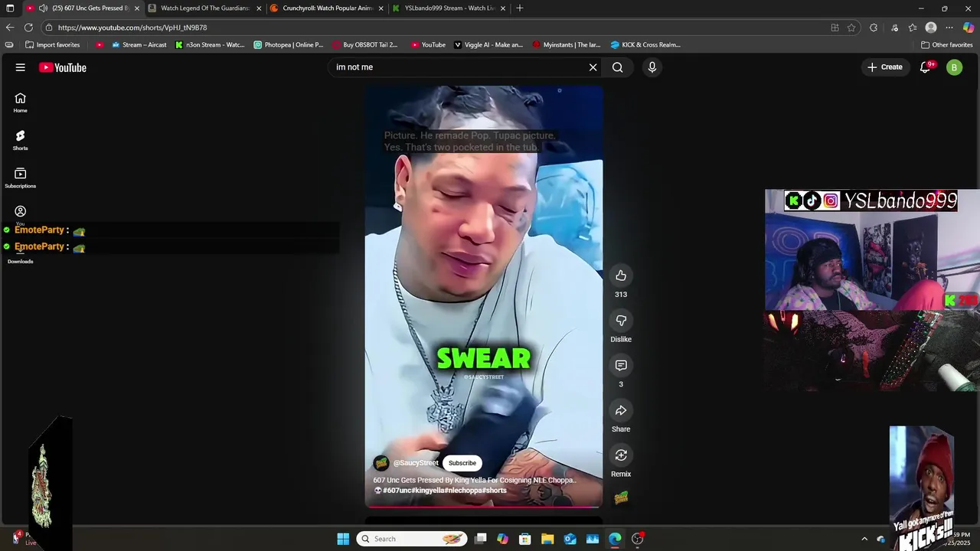This screenshot has height=551, width=980.
Task: Open the KICK & Cross Realm bookmark
Action: [x=645, y=45]
